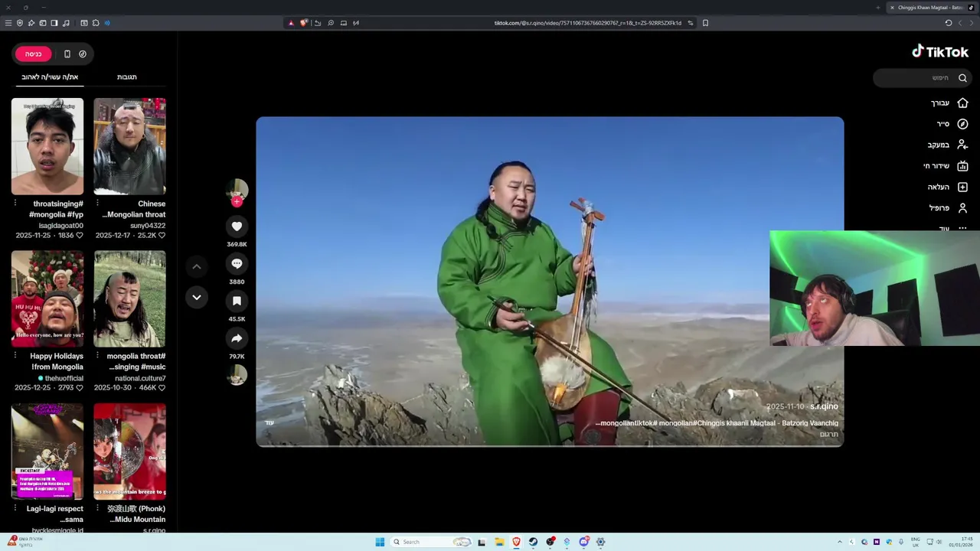Image resolution: width=980 pixels, height=551 pixels.
Task: Open options menu for Lagi-lagi respect card
Action: 15,508
